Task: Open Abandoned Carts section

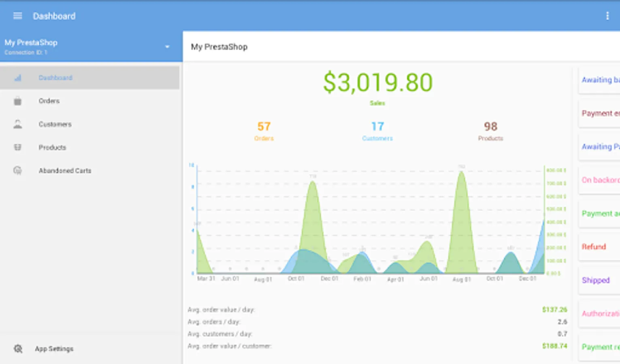Action: [x=90, y=171]
